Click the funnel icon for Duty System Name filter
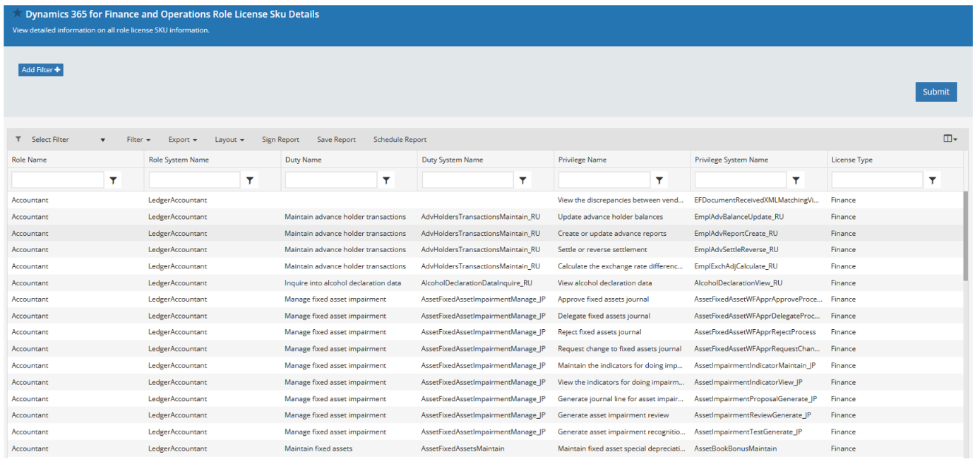This screenshot has height=469, width=980. tap(522, 181)
